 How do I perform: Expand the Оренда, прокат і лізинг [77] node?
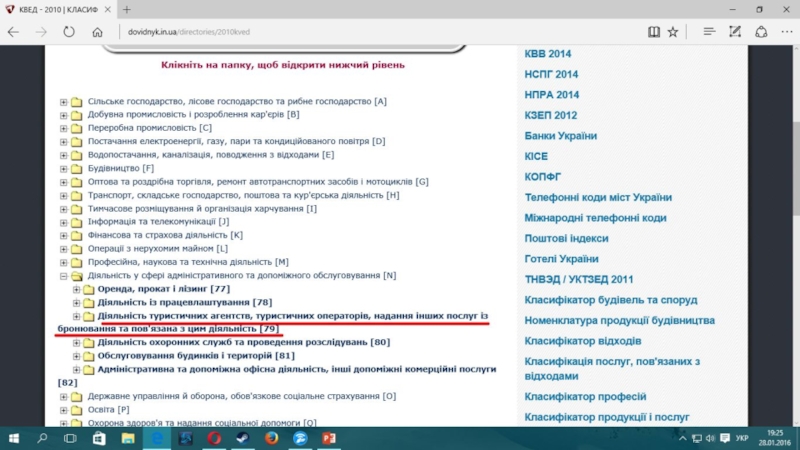(x=76, y=289)
